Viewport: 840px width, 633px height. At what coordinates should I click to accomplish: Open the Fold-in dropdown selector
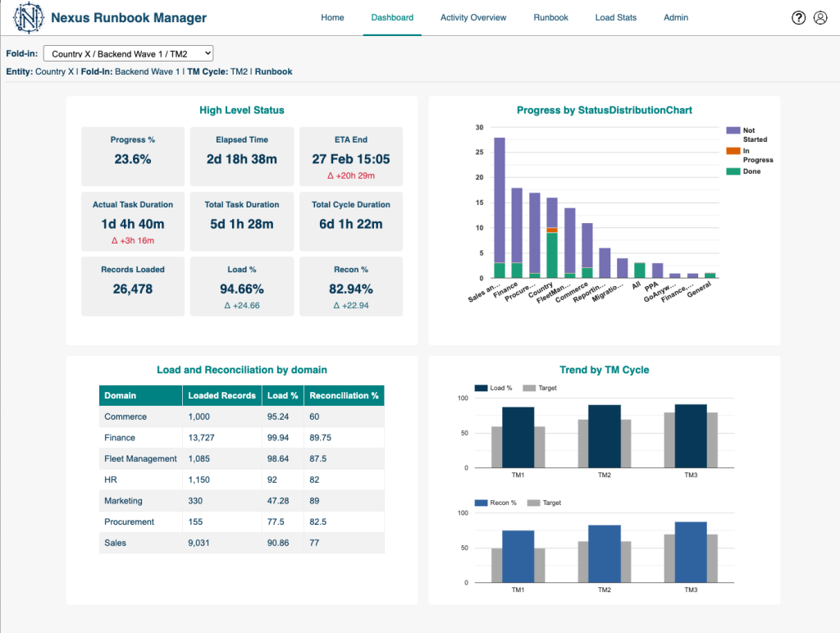tap(128, 53)
